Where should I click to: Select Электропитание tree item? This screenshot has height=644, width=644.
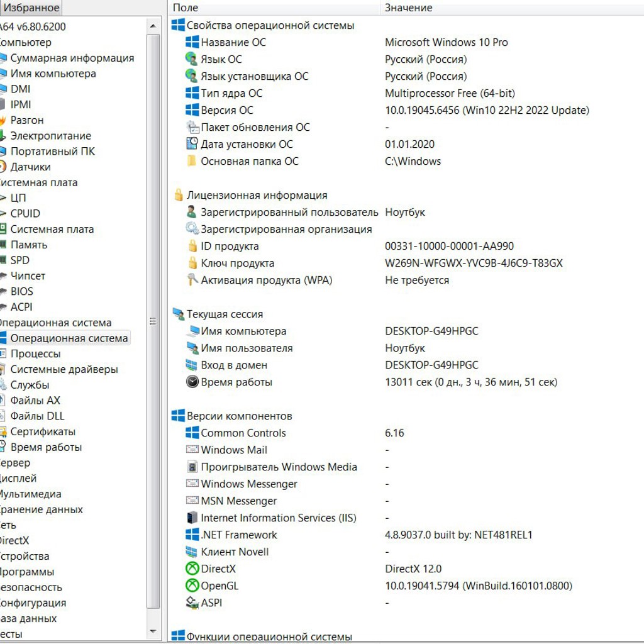coord(50,136)
